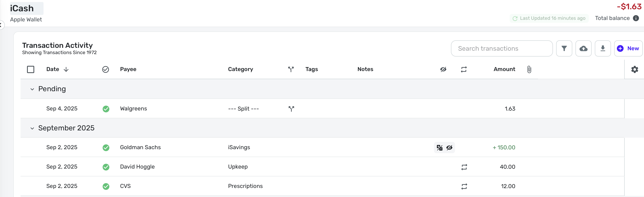Focus the Search transactions field
Viewport: 644px width, 197px height.
502,49
